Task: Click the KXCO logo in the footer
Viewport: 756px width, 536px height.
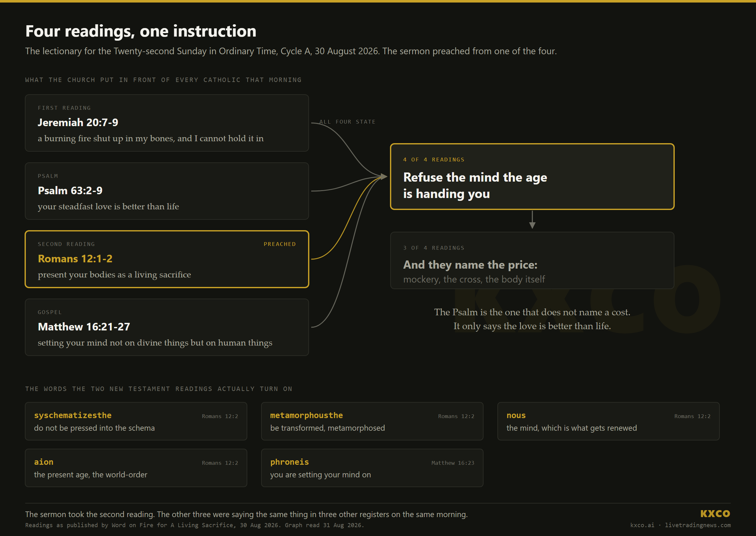Action: (x=715, y=514)
